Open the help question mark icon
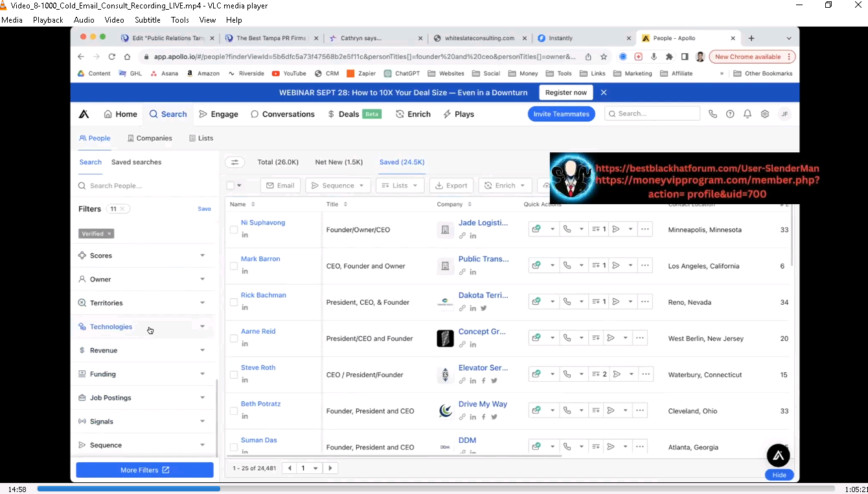 [730, 114]
